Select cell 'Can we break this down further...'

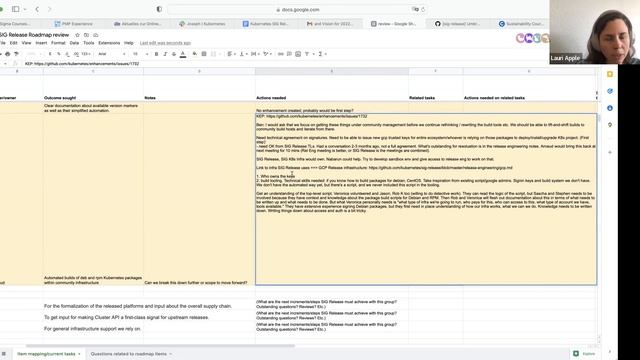point(199,199)
